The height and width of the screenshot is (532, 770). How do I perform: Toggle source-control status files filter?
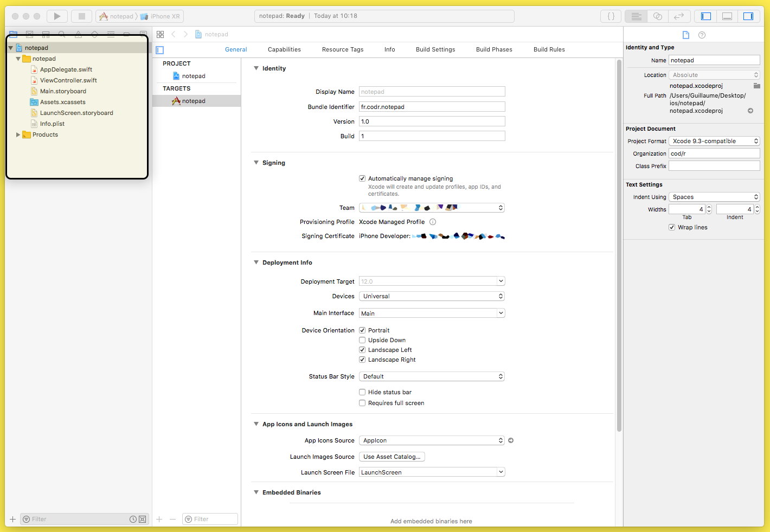tap(143, 519)
